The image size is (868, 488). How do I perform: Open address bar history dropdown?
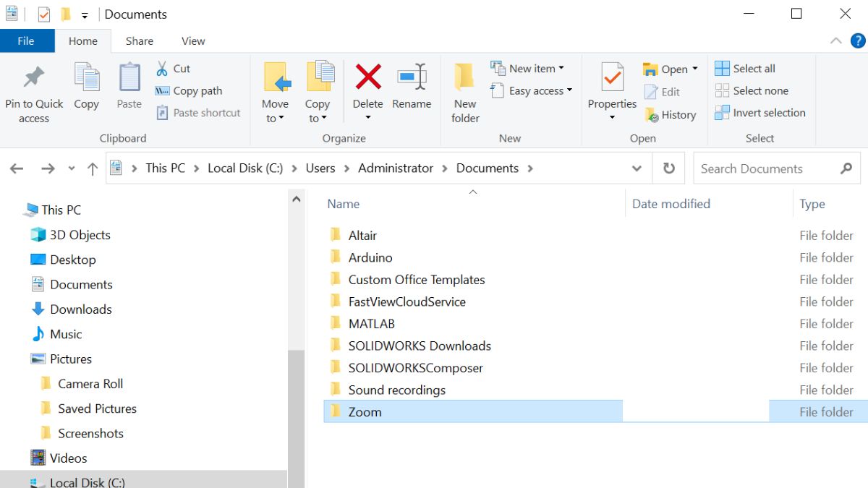[x=637, y=168]
